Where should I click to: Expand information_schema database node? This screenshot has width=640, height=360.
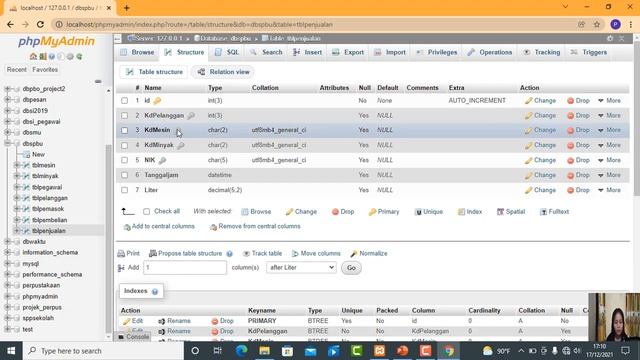[7, 253]
